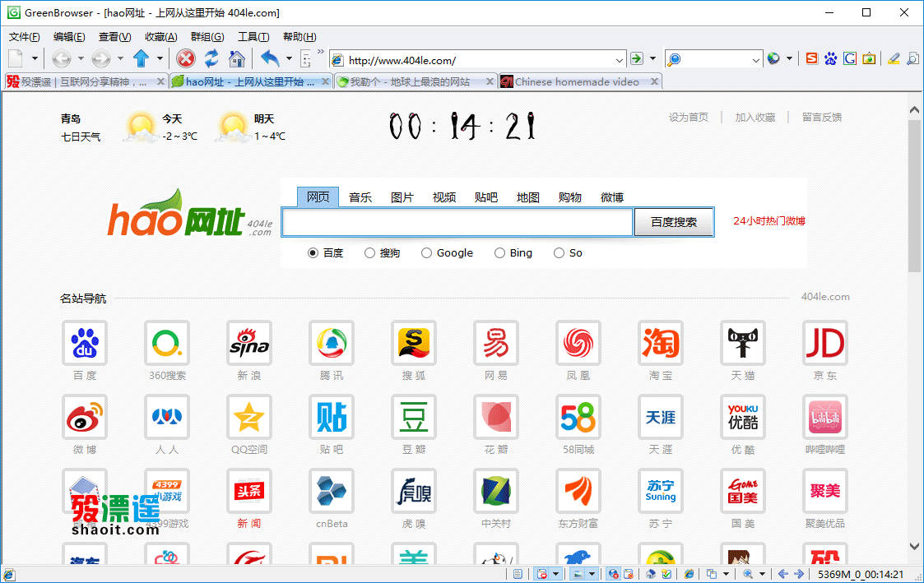Refresh the page with the blue arrows icon

pos(211,59)
